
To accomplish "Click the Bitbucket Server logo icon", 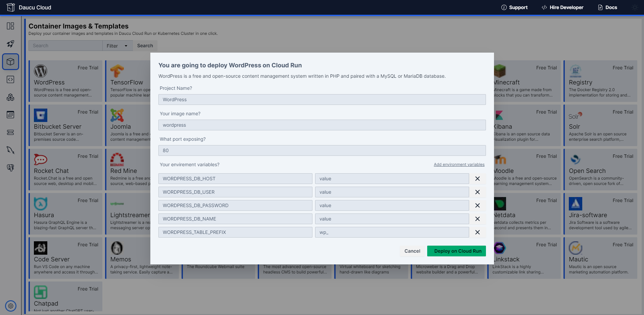I will coord(41,115).
